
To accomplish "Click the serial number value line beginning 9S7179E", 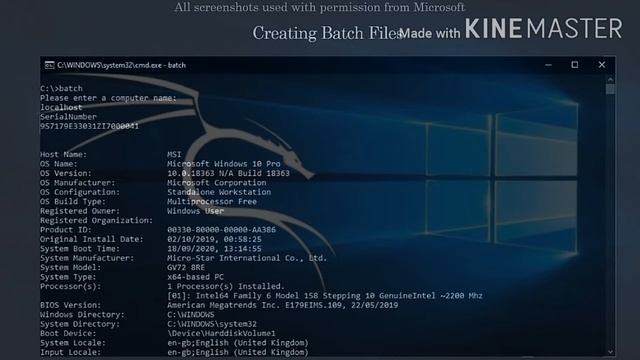I will coord(89,126).
